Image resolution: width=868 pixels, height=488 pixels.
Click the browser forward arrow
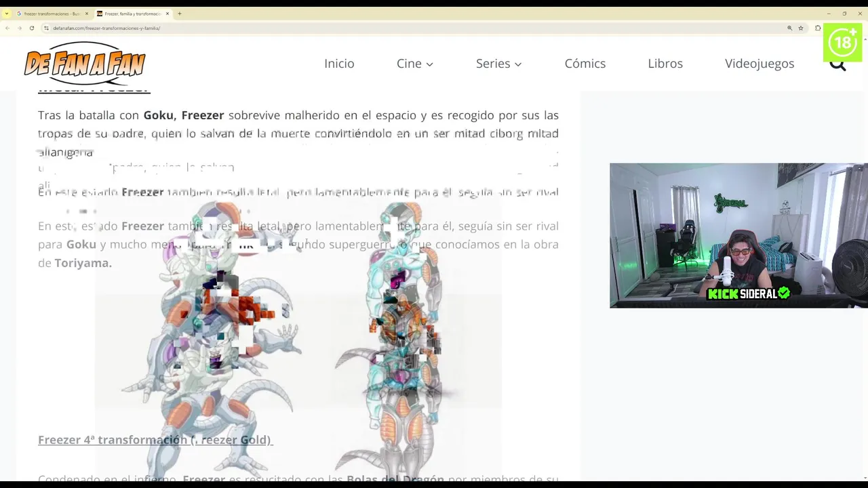(19, 28)
